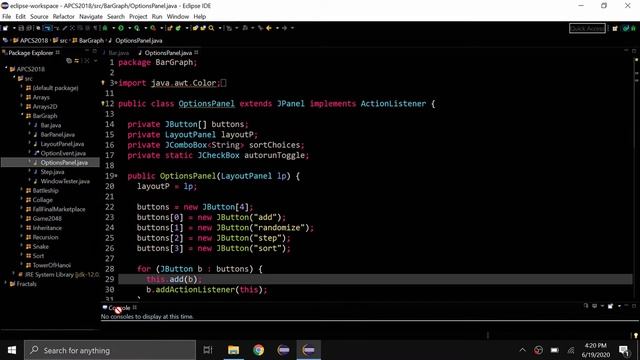Click the OptionsPanel class name on line 12

[207, 104]
